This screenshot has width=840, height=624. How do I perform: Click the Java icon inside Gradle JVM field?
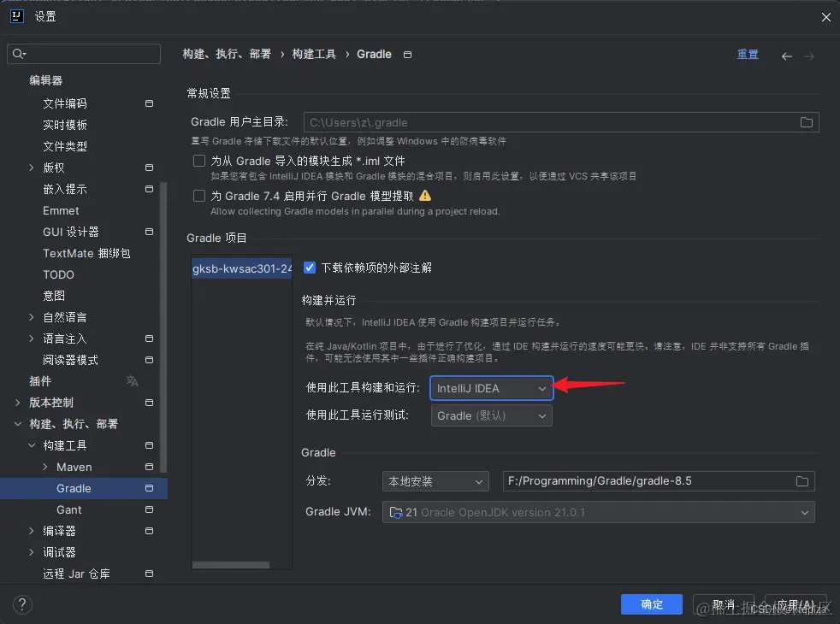pyautogui.click(x=396, y=512)
